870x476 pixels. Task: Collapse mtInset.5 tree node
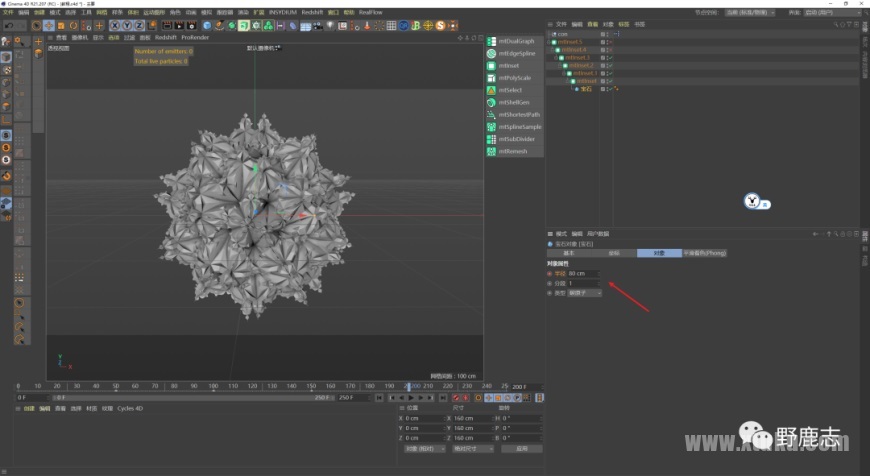point(549,42)
